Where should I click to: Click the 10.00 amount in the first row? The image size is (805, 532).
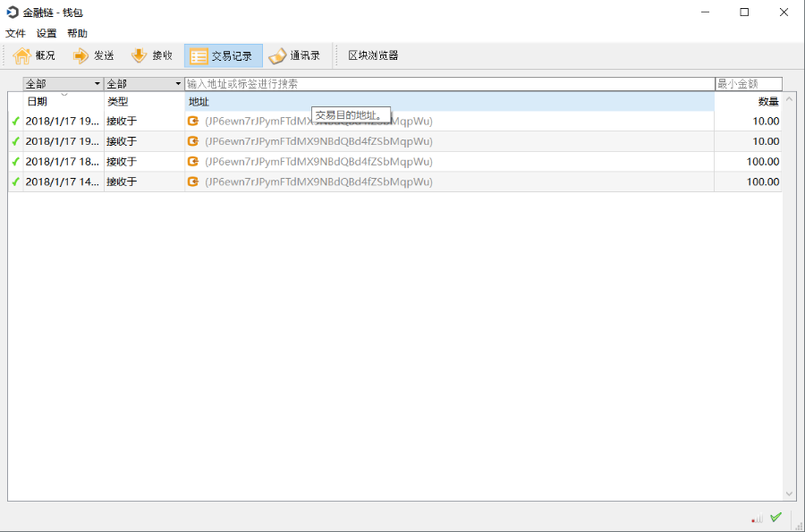766,121
